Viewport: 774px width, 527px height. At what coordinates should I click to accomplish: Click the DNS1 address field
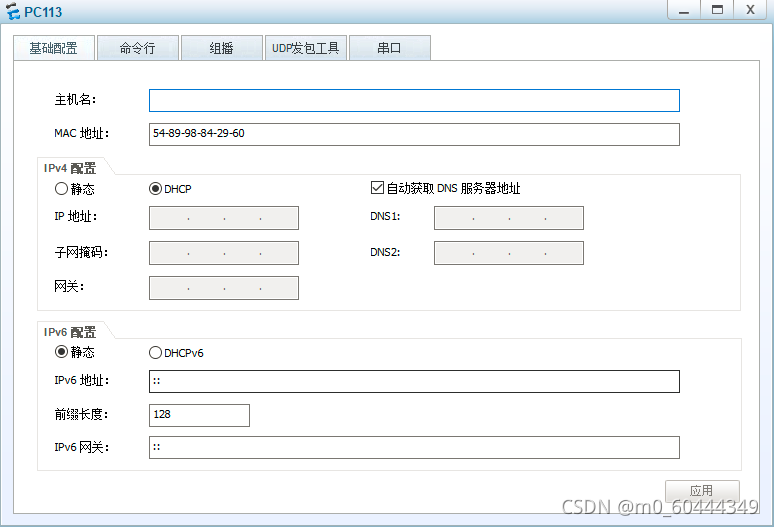(509, 218)
